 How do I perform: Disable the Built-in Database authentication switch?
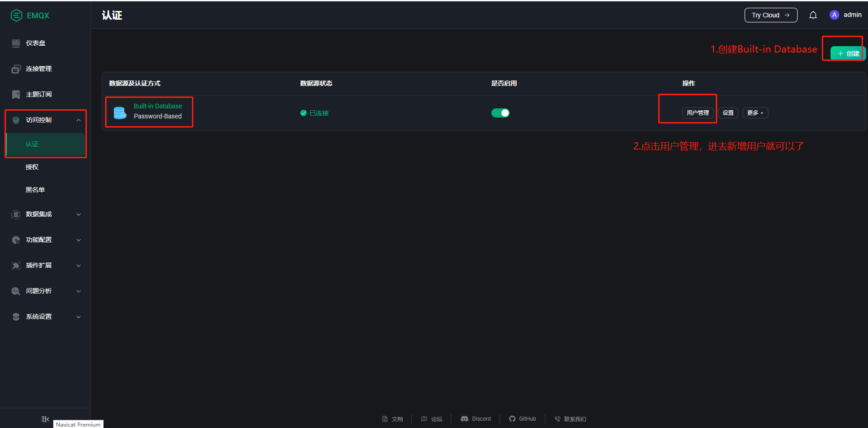[x=501, y=113]
